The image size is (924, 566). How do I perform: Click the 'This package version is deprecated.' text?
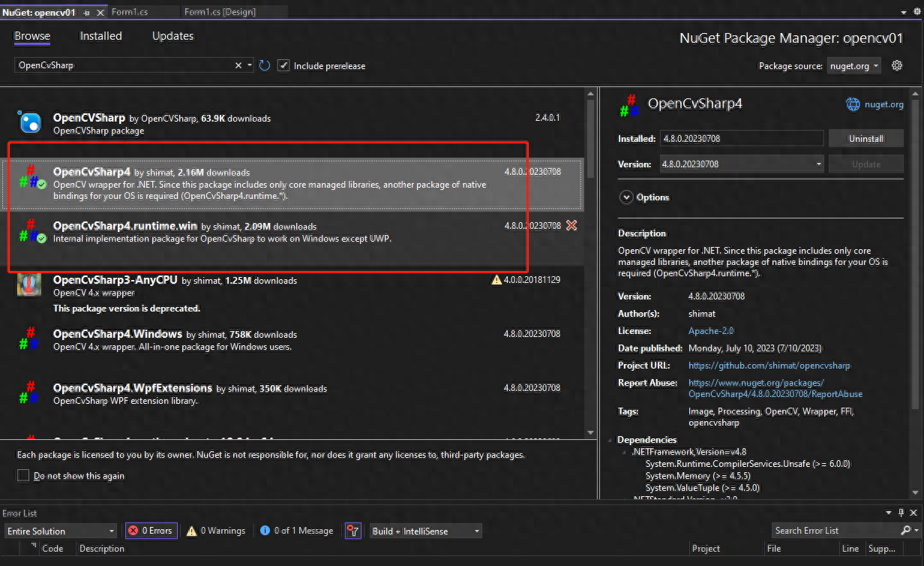pos(127,309)
